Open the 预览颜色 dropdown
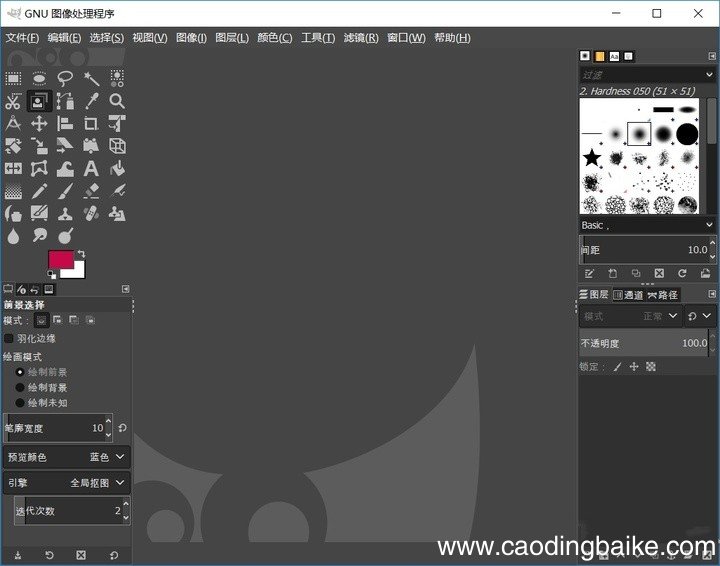Viewport: 720px width, 566px height. point(67,457)
